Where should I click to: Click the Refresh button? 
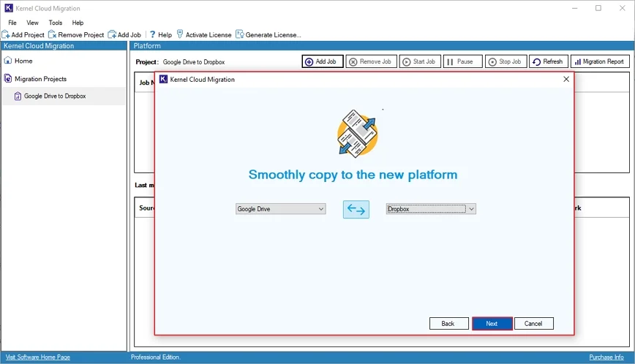tap(549, 61)
